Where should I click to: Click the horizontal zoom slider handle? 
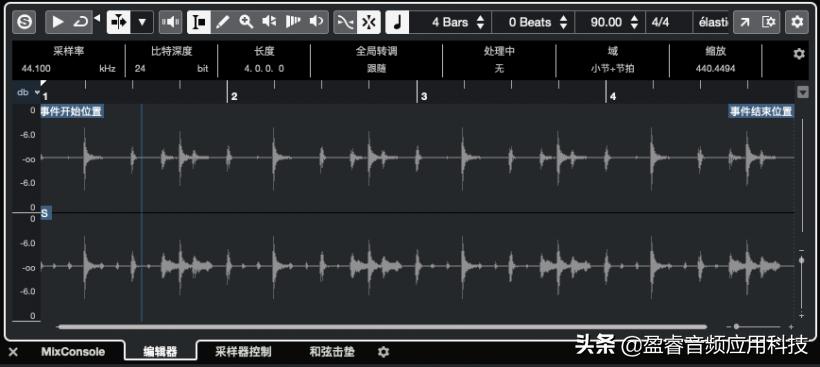coord(736,327)
